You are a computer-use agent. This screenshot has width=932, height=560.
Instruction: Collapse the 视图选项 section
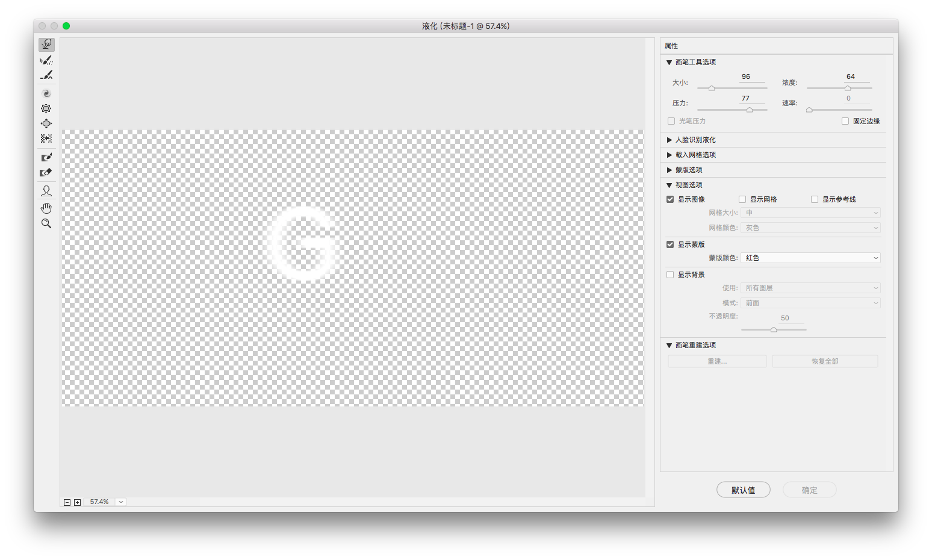tap(669, 185)
